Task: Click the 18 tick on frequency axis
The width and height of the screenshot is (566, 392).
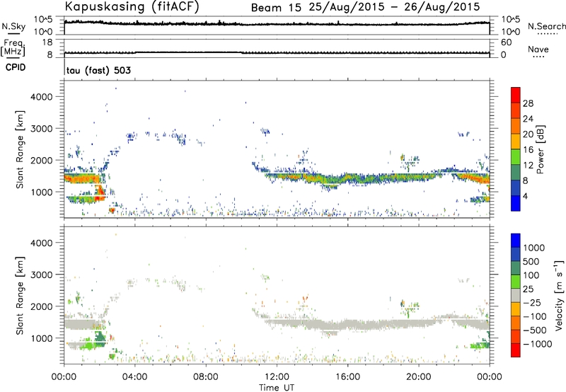Action: [47, 42]
